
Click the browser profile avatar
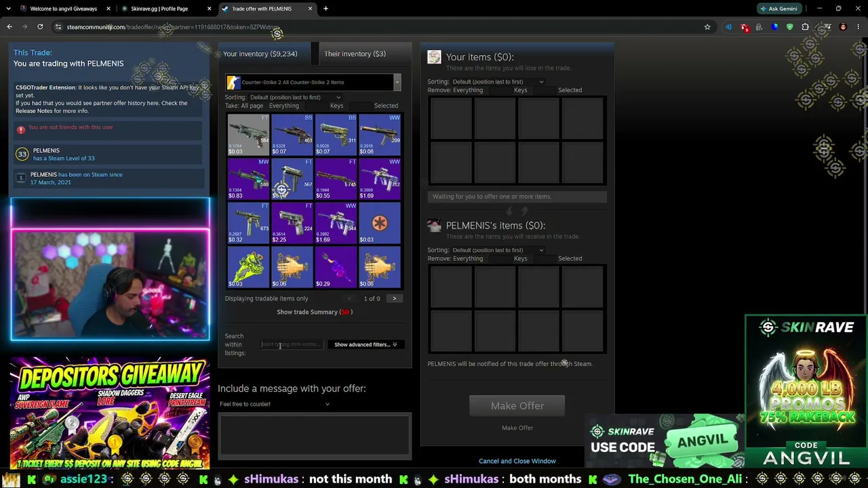pos(843,27)
